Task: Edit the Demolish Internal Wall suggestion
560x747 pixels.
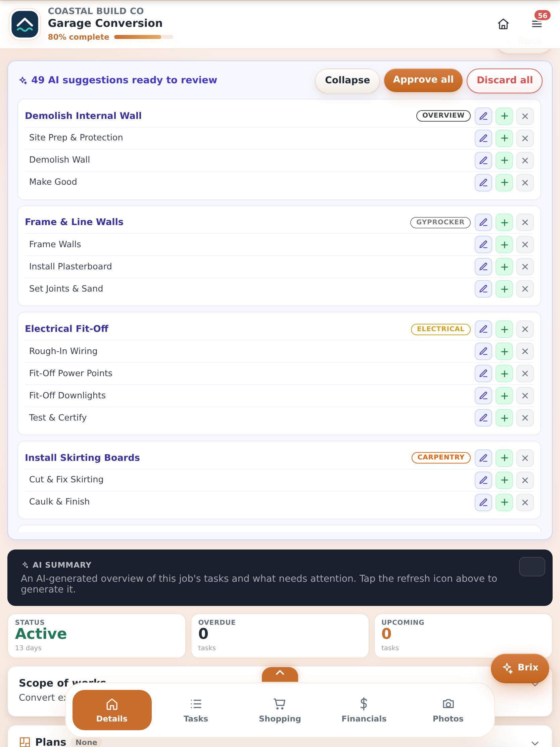Action: tap(483, 116)
